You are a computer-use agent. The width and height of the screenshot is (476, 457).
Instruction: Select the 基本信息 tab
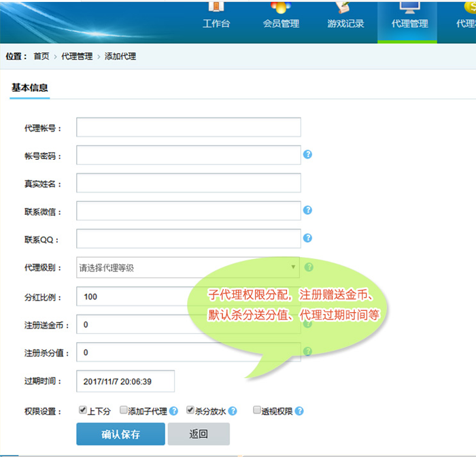tap(30, 88)
